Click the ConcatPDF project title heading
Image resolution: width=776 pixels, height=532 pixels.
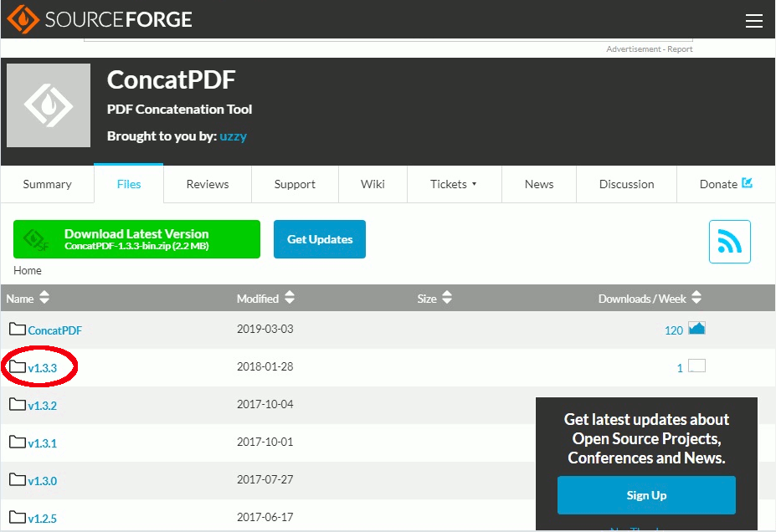(x=172, y=79)
